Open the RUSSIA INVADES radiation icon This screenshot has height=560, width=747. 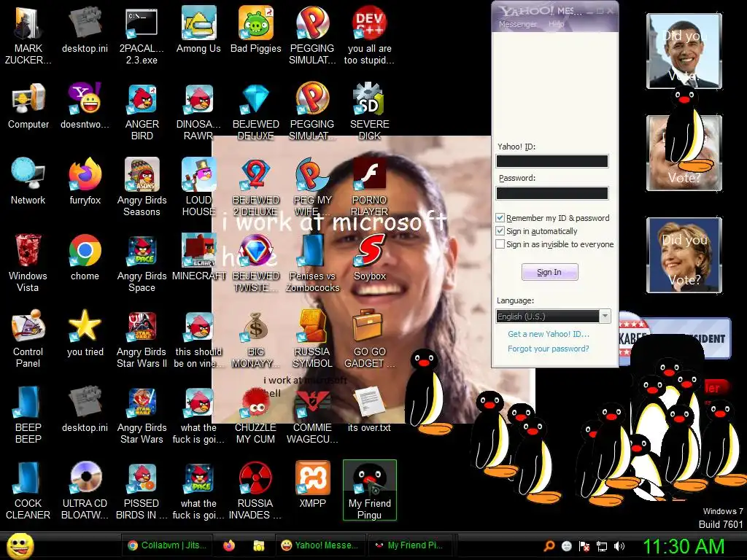coord(256,478)
